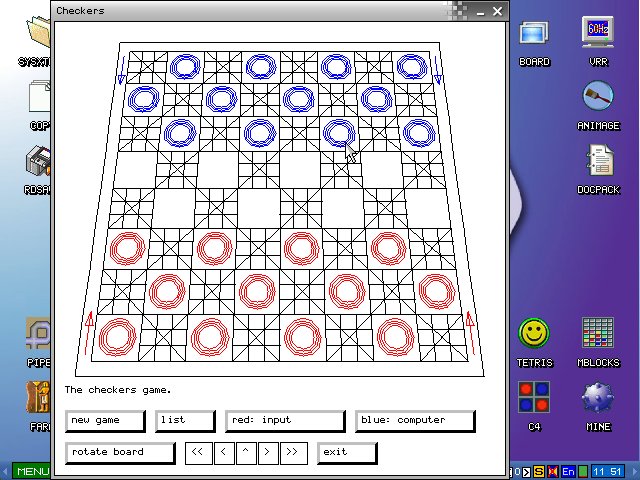Jump to first move with << button

[x=197, y=452]
